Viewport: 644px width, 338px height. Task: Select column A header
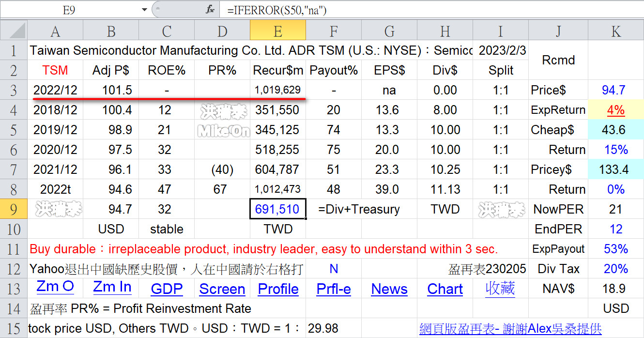pos(55,31)
